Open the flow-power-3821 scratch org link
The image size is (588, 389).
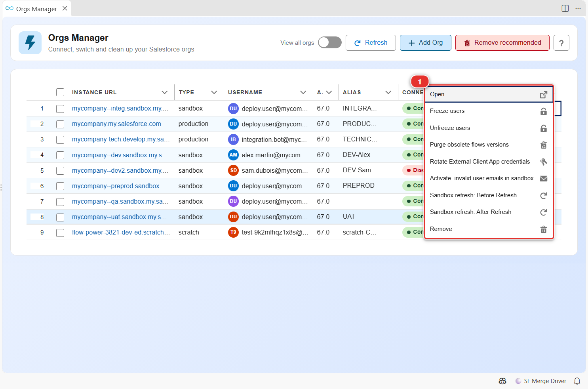(121, 233)
